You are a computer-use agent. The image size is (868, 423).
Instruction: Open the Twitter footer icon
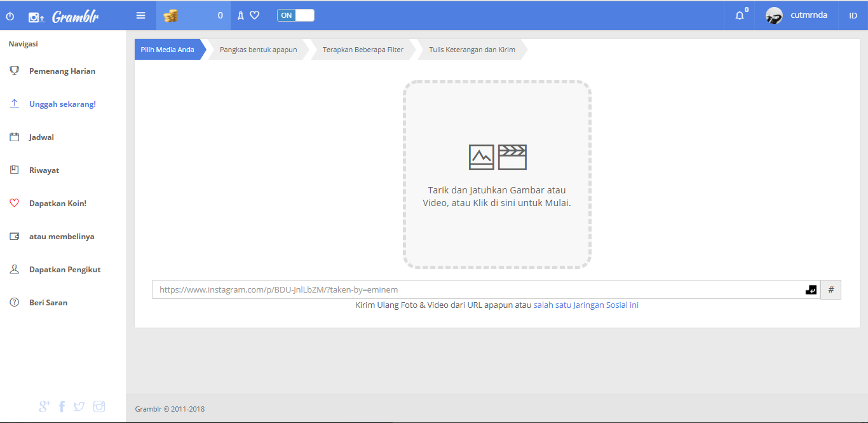[x=79, y=406]
